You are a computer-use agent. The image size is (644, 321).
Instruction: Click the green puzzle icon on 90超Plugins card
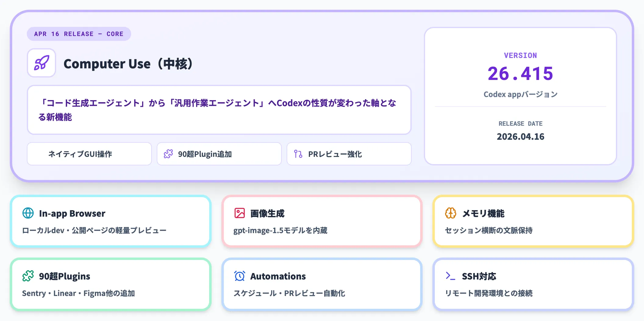coord(28,276)
